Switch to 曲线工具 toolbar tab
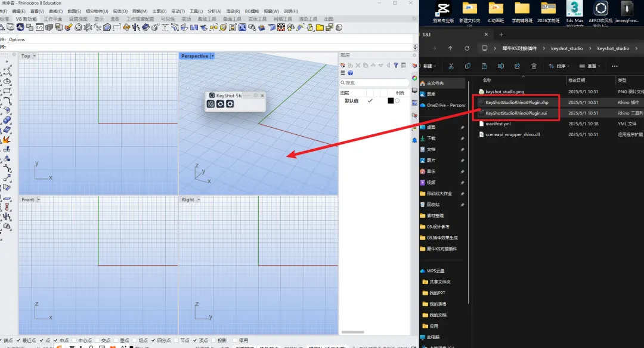 207,19
